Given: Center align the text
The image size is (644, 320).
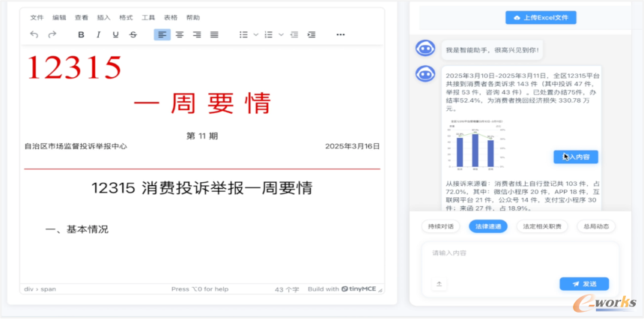Looking at the screenshot, I should [180, 34].
